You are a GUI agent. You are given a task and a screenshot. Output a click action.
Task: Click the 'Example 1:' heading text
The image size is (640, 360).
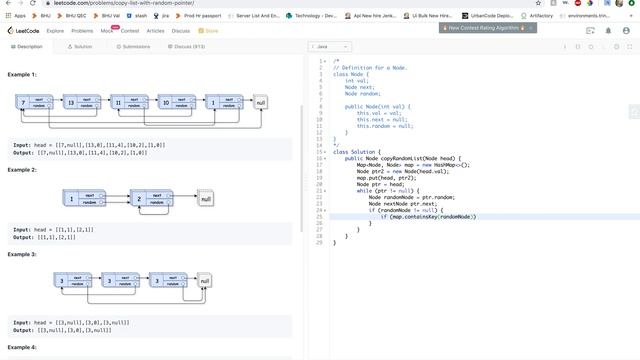point(22,75)
